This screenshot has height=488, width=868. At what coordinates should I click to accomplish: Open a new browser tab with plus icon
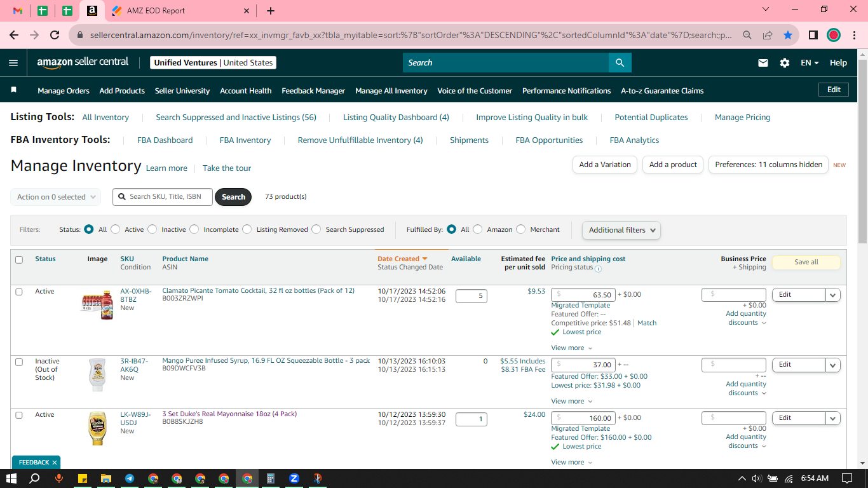(271, 11)
